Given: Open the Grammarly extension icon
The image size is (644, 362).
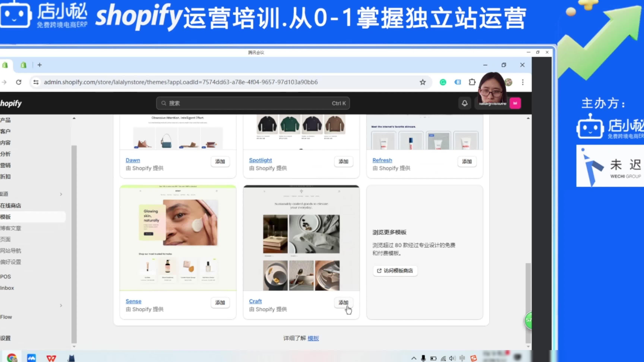Looking at the screenshot, I should coord(443,82).
